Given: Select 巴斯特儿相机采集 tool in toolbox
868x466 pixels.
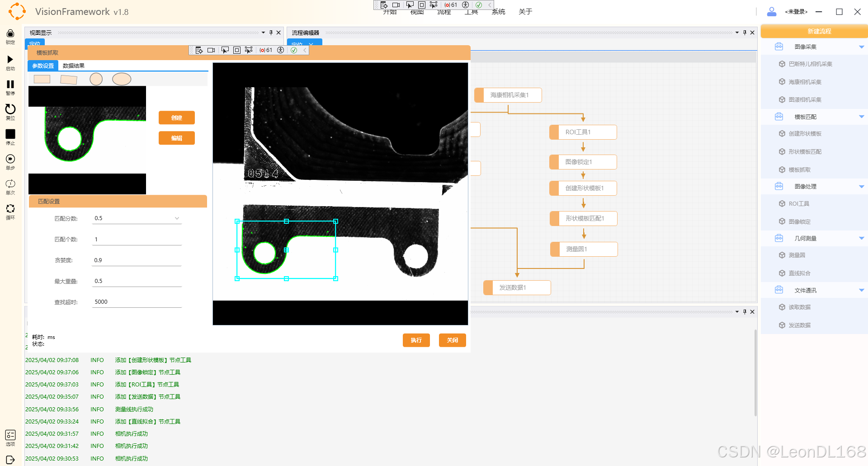Looking at the screenshot, I should (810, 64).
